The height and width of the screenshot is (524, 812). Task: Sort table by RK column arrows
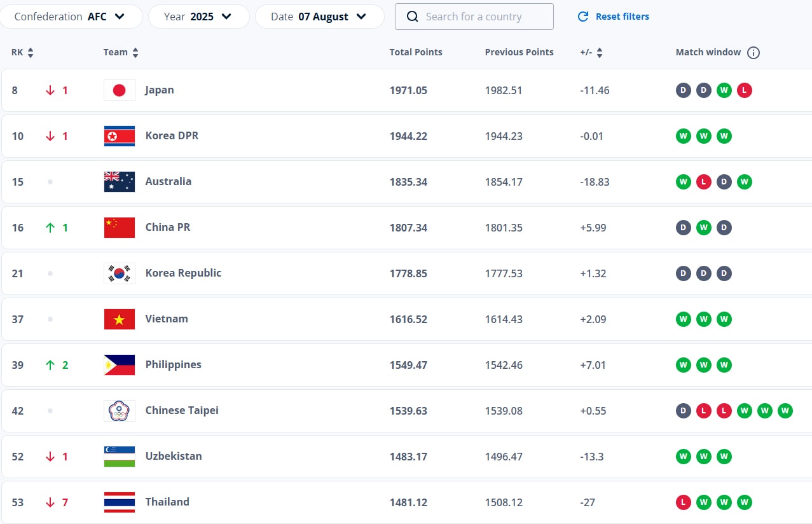tap(31, 53)
